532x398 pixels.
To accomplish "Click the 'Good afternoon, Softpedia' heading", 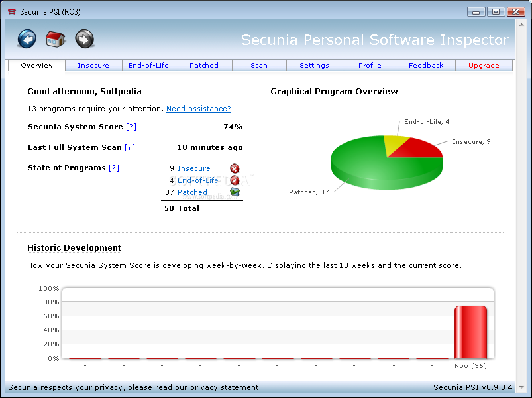I will [x=84, y=92].
